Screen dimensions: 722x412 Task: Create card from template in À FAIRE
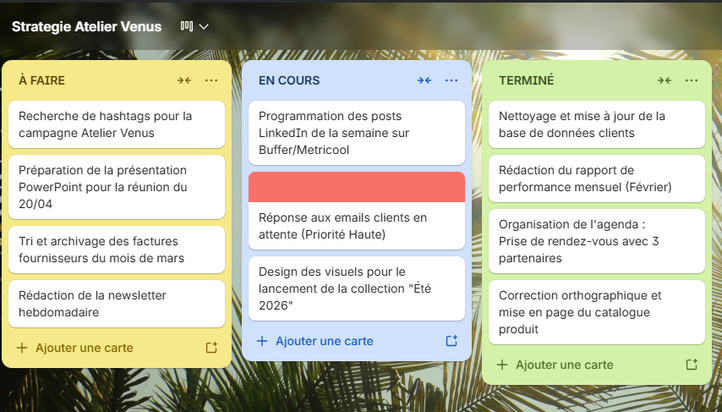pos(211,348)
